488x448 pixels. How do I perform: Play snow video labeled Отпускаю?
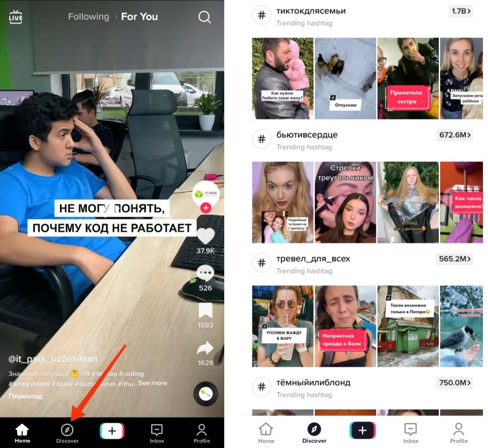coord(346,79)
